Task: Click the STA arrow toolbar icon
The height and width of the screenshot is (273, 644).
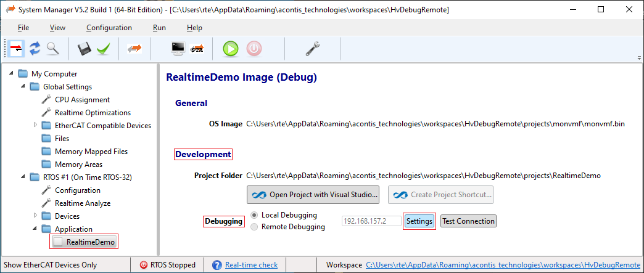Action: point(197,49)
